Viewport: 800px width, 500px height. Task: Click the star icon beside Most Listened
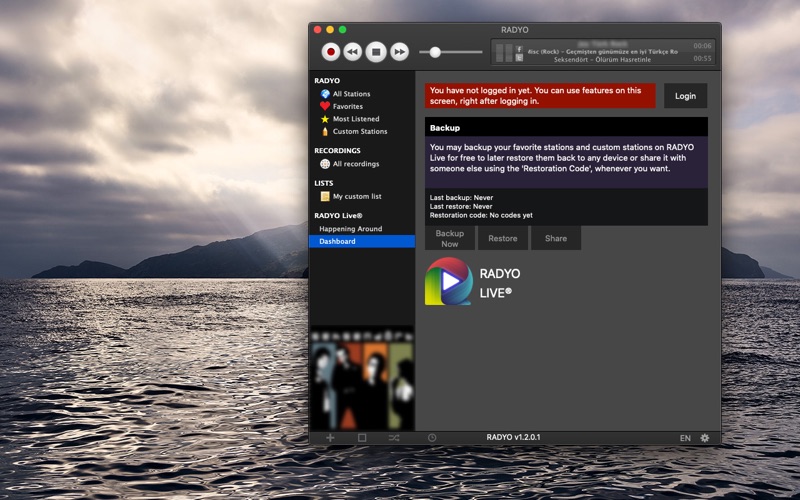tap(325, 119)
